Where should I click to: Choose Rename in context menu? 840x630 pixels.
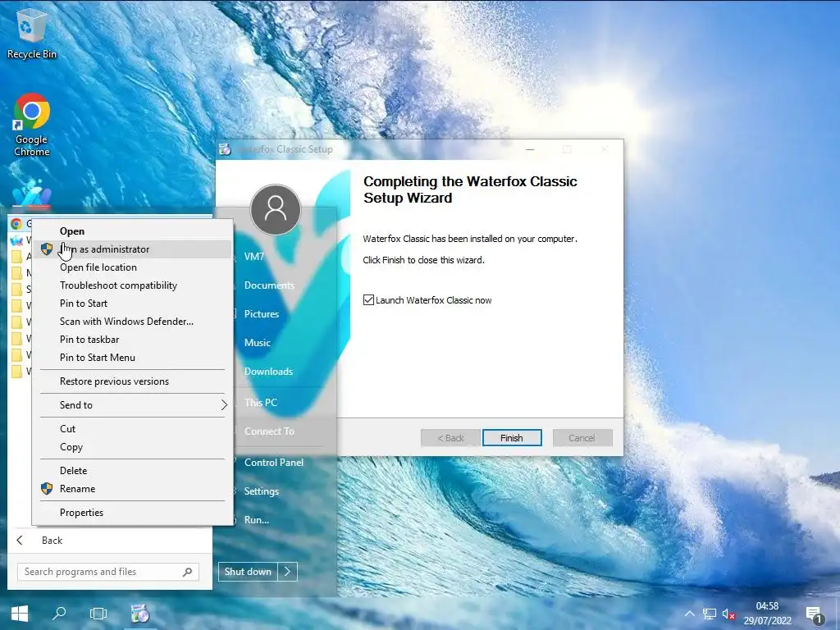132,489
